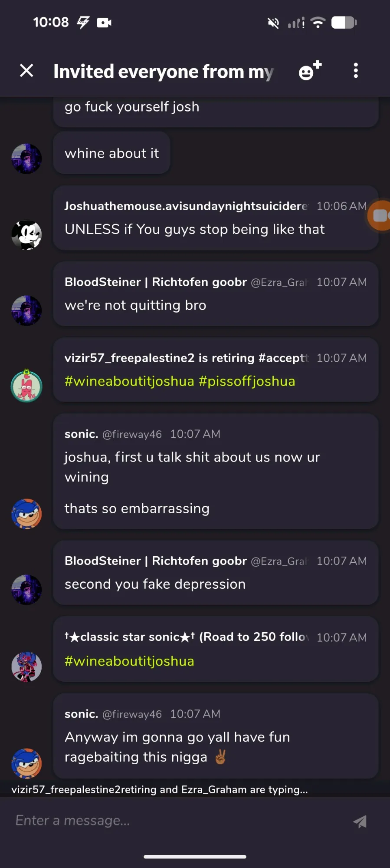The image size is (390, 868).
Task: Open the add reaction smiley icon
Action: tap(310, 70)
